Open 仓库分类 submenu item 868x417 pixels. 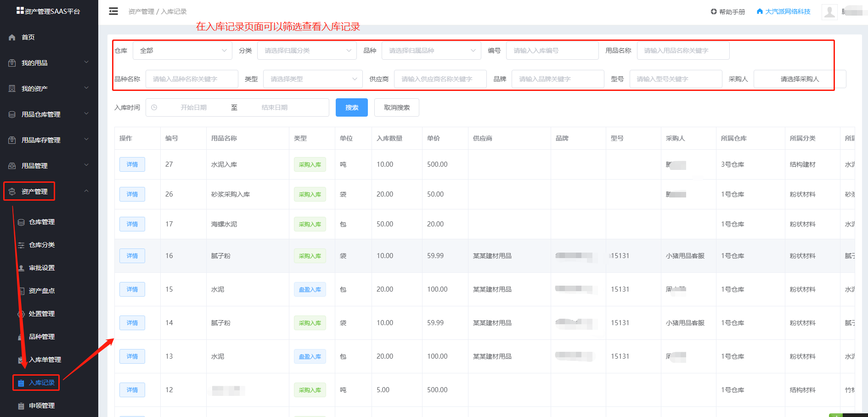coord(42,245)
